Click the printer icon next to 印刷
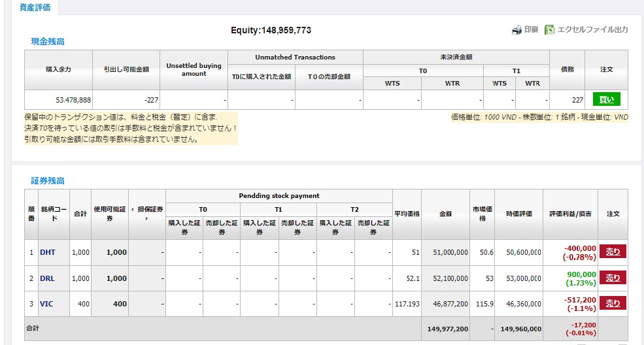Screen dimensions: 644x345 point(517,30)
